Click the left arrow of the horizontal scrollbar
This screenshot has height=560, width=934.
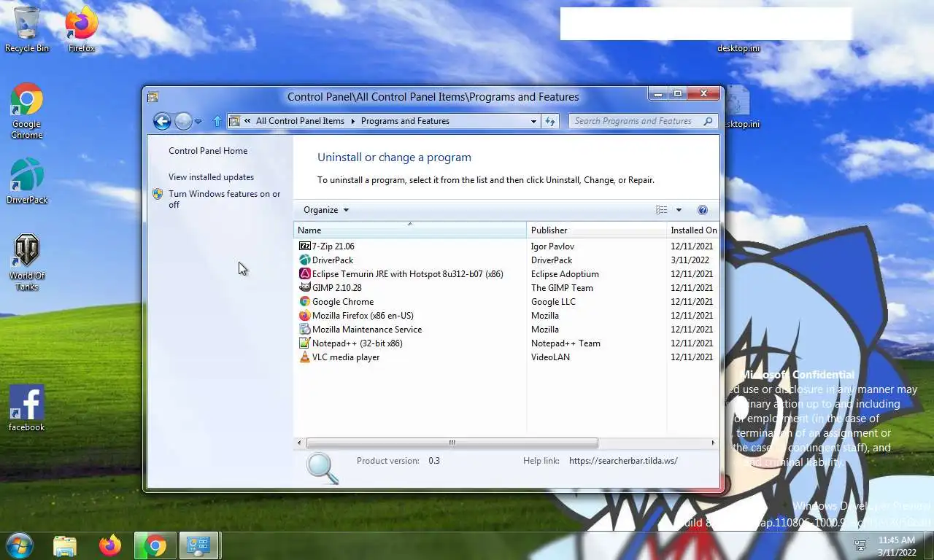click(x=299, y=443)
